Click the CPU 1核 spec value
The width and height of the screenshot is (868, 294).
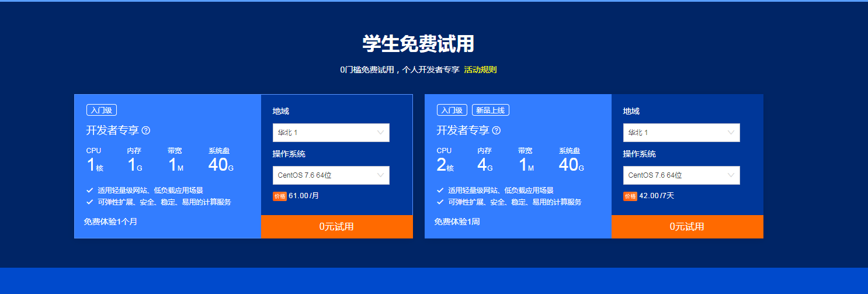pos(95,165)
